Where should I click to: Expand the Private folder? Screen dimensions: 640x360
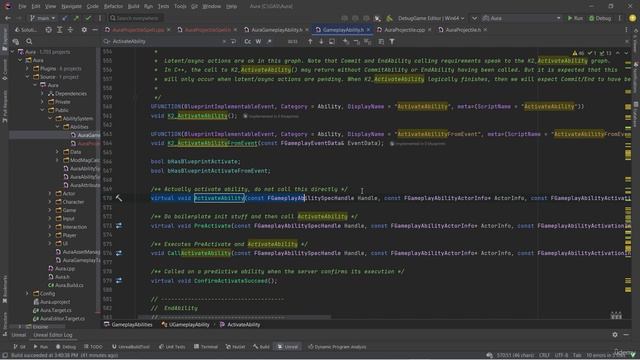42,102
